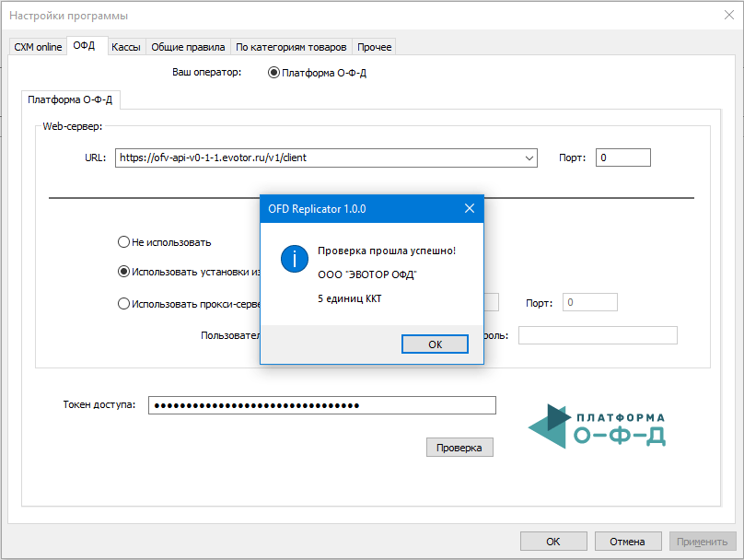
Task: Switch to По категориям товаров tab
Action: tap(291, 47)
